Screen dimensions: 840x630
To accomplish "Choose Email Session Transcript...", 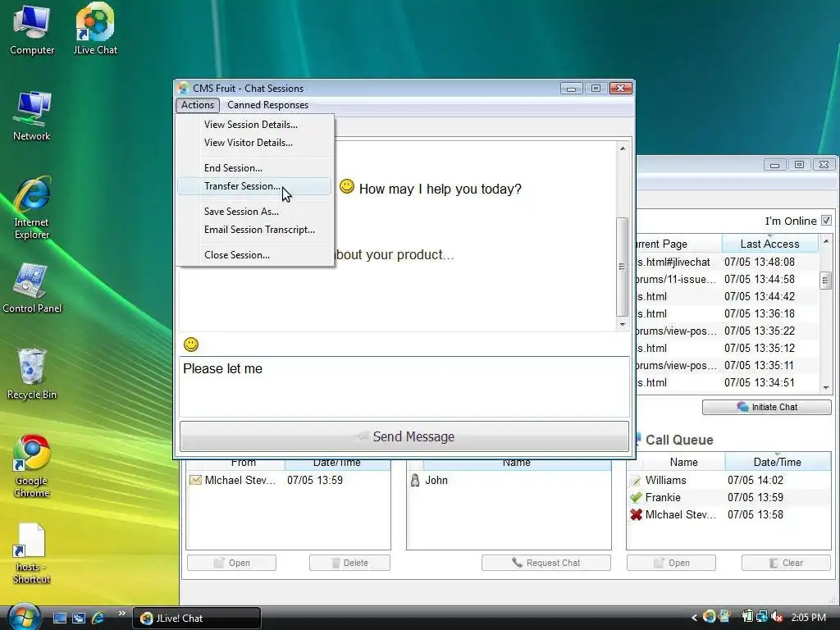I will point(259,230).
